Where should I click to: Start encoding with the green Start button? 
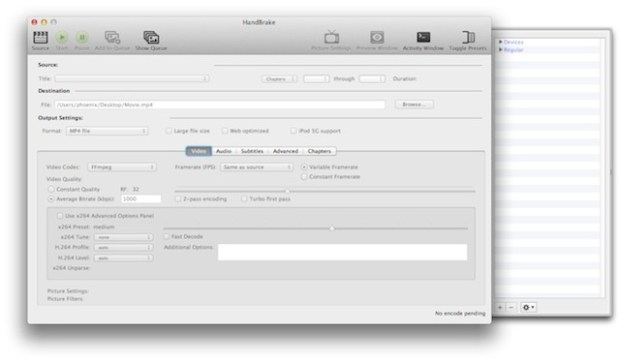coord(62,38)
